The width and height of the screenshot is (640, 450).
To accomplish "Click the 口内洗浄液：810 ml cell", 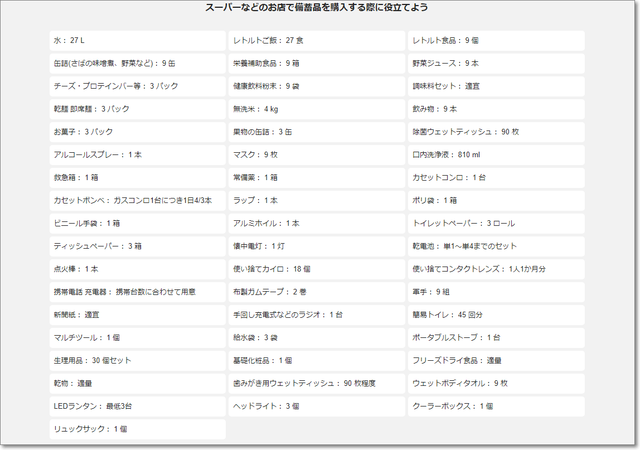I will point(496,155).
